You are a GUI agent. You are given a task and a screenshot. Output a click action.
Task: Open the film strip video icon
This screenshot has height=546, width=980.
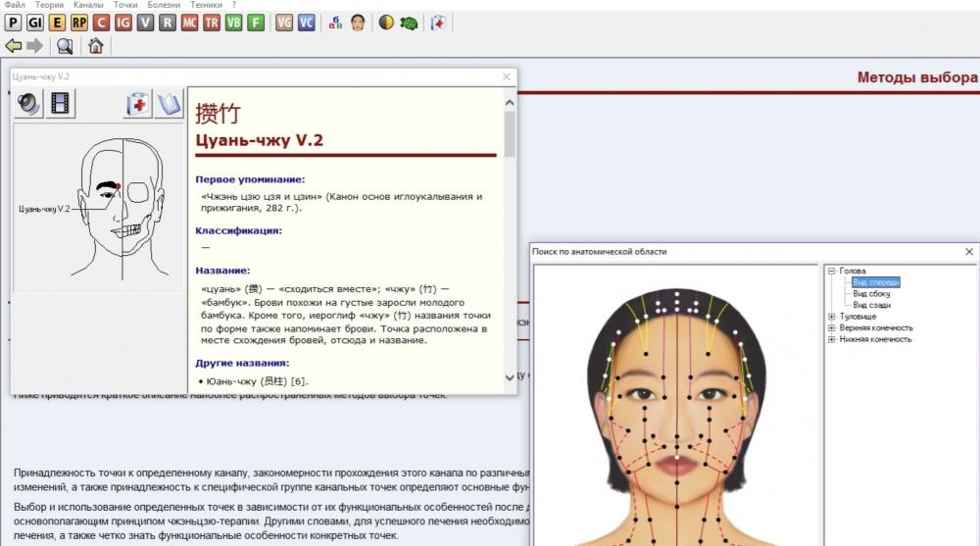coord(61,104)
